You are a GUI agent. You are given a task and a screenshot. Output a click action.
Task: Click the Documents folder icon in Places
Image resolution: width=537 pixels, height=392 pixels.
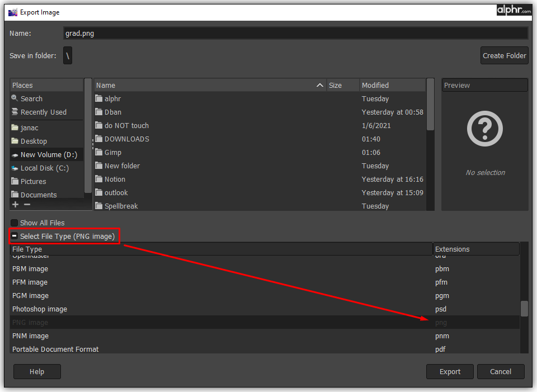pyautogui.click(x=15, y=194)
